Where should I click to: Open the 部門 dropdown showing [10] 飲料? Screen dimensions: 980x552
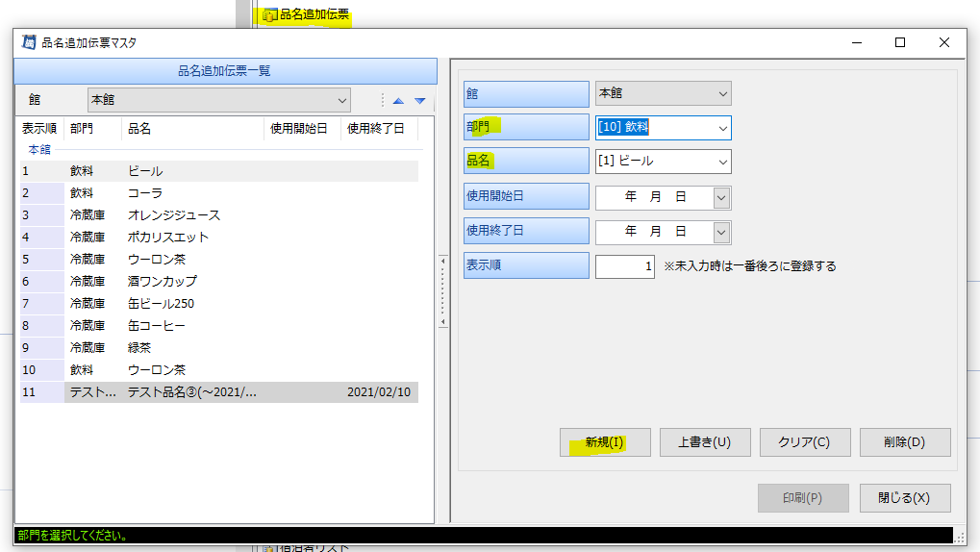point(722,128)
